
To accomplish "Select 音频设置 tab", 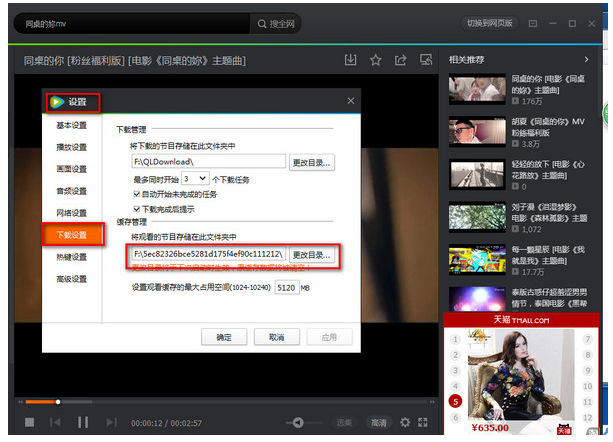I will (x=72, y=191).
